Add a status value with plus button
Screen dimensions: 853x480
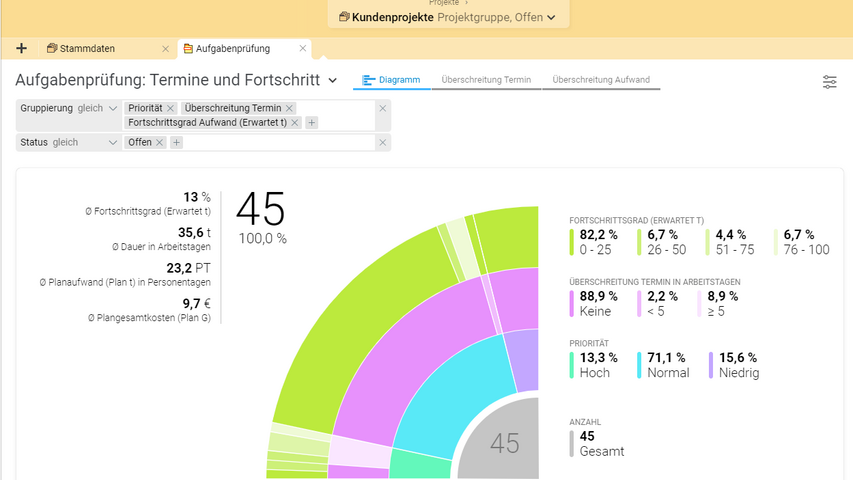point(177,143)
